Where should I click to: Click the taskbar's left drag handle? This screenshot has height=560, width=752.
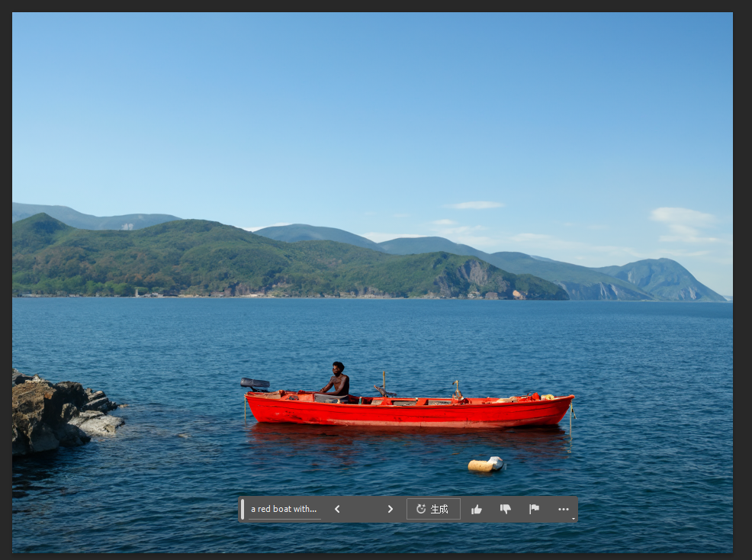click(x=243, y=509)
